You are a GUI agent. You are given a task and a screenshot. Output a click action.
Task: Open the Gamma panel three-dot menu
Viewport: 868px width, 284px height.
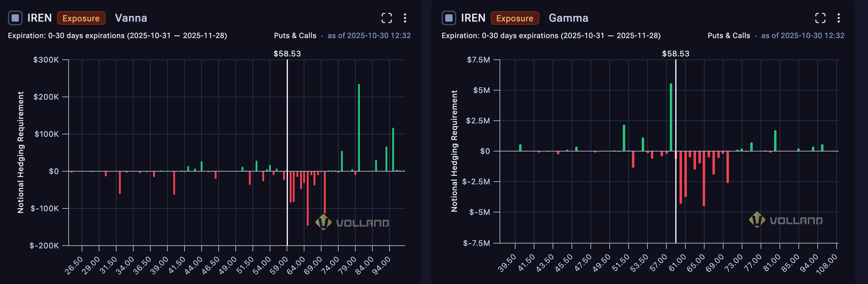[x=839, y=18]
